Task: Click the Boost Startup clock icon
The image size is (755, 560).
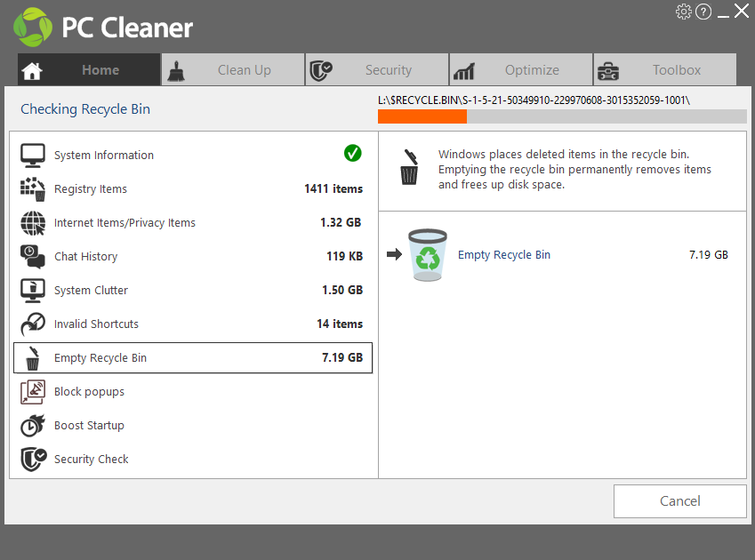Action: [33, 425]
